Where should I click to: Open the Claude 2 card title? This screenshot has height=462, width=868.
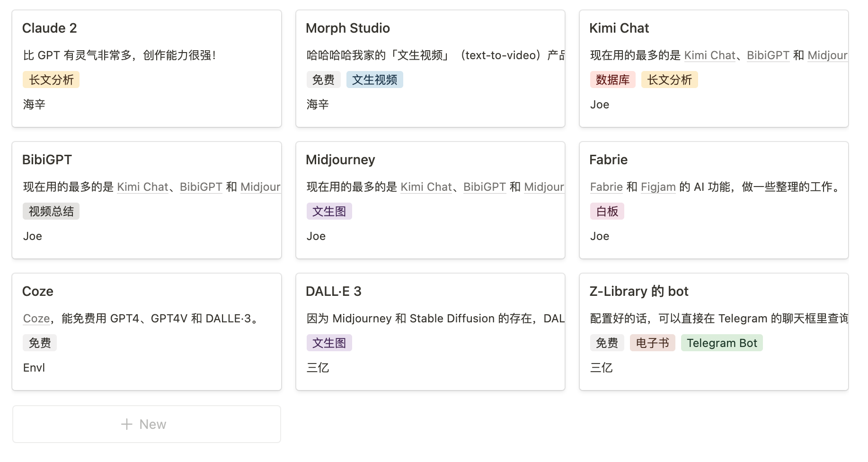pyautogui.click(x=50, y=28)
